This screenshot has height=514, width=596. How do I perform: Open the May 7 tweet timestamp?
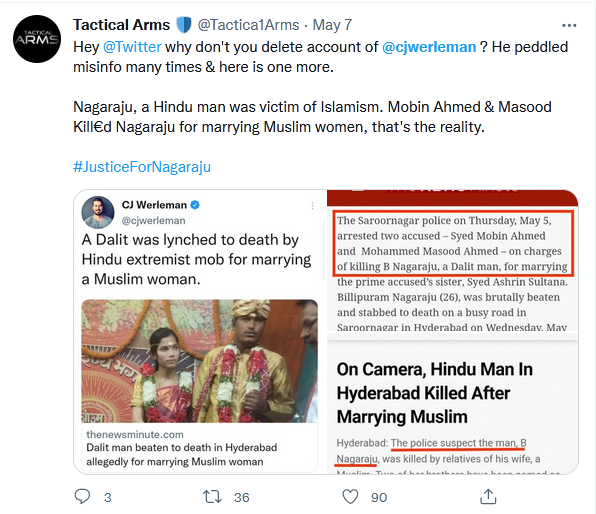[332, 25]
